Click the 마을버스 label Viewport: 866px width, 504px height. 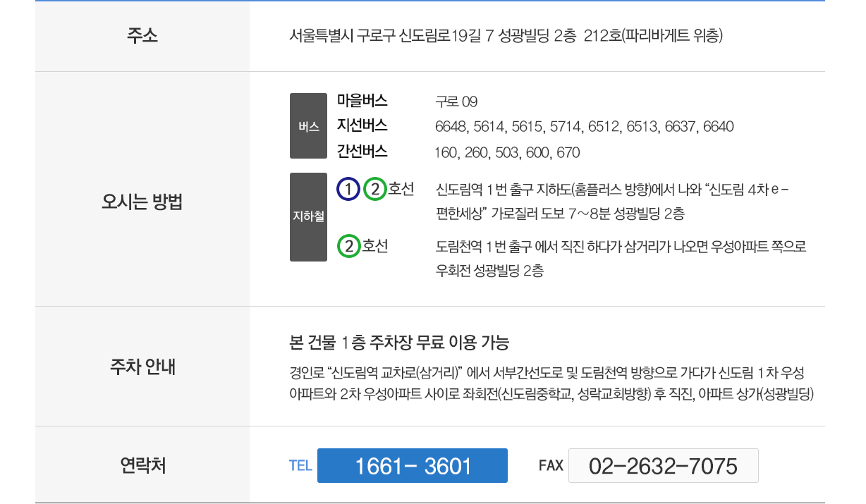click(x=362, y=100)
